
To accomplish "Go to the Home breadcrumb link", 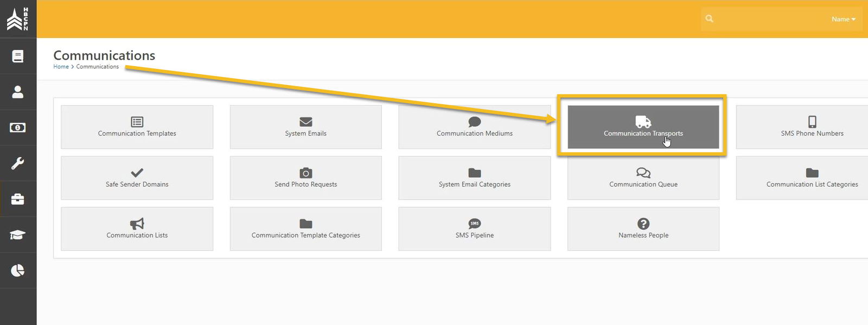I will point(61,67).
